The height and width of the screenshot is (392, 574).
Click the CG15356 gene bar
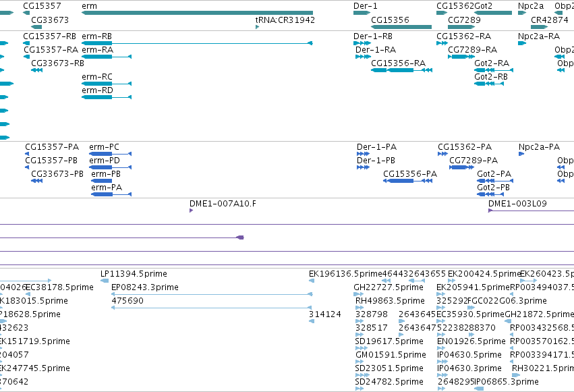point(401,27)
